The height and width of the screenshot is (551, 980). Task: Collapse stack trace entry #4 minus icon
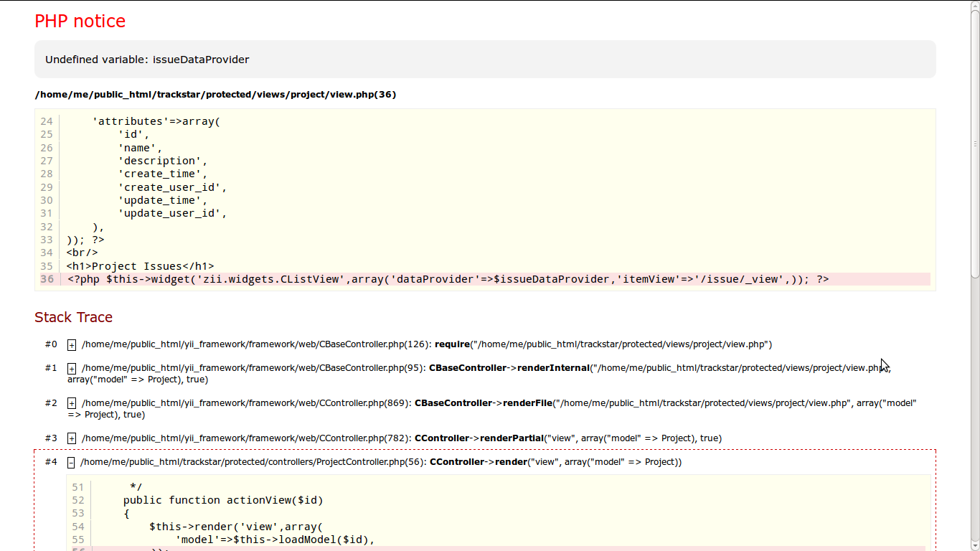click(71, 463)
